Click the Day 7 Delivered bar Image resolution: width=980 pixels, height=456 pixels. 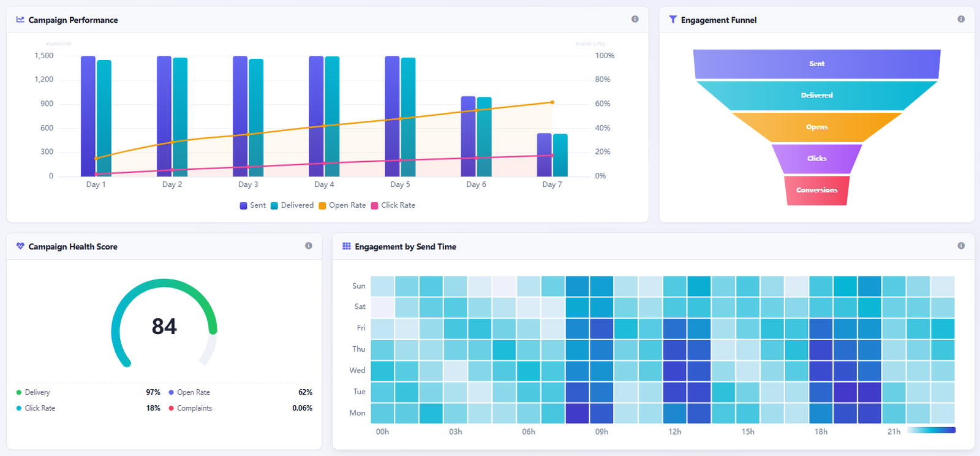click(x=560, y=155)
